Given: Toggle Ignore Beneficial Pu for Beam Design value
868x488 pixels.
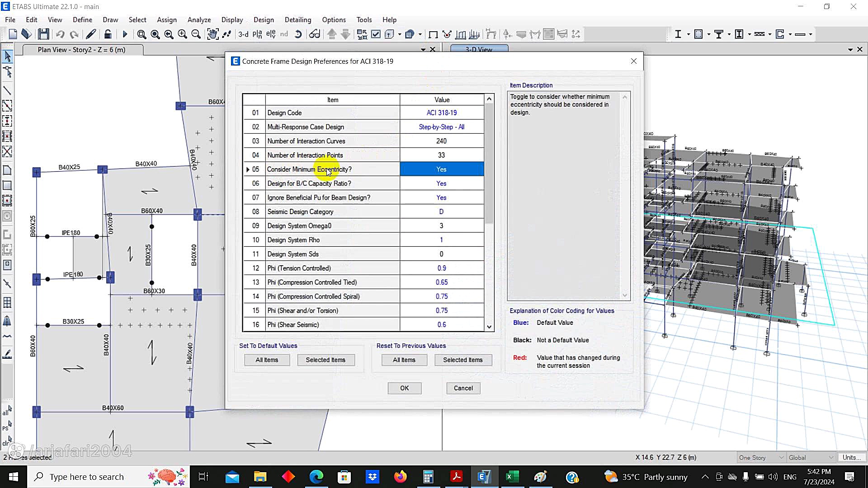Looking at the screenshot, I should click(x=442, y=197).
